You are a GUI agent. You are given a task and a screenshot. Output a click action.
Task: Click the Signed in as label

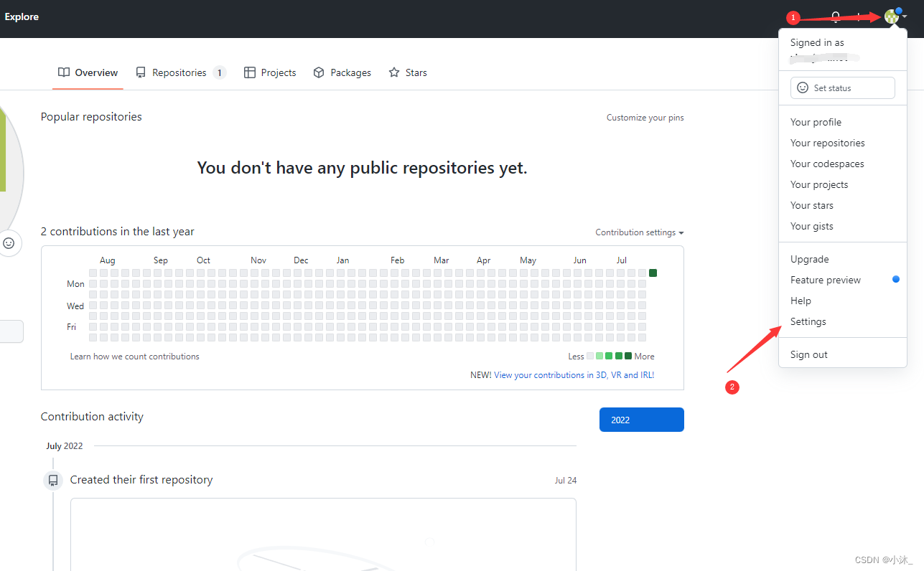(817, 42)
